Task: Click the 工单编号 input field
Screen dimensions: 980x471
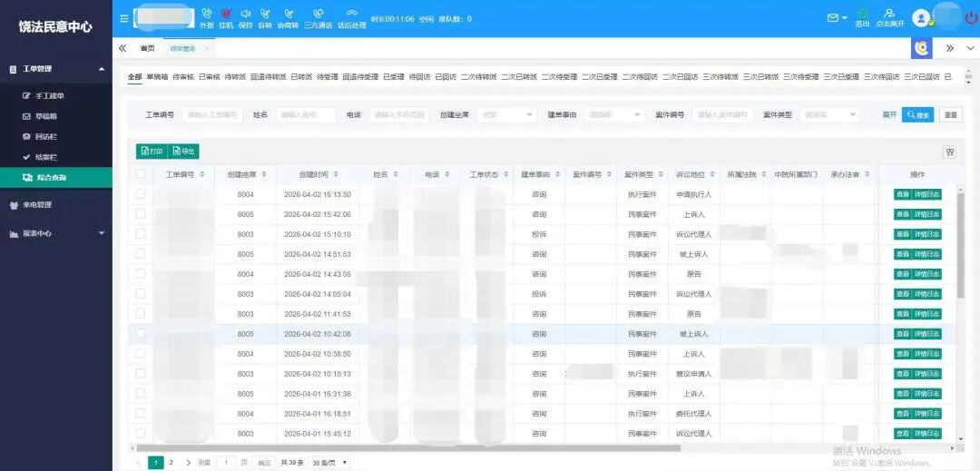Action: (x=212, y=115)
